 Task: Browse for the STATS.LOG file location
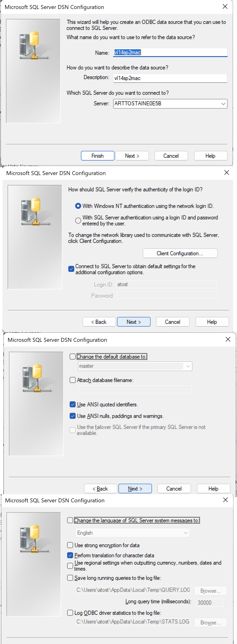(x=211, y=623)
